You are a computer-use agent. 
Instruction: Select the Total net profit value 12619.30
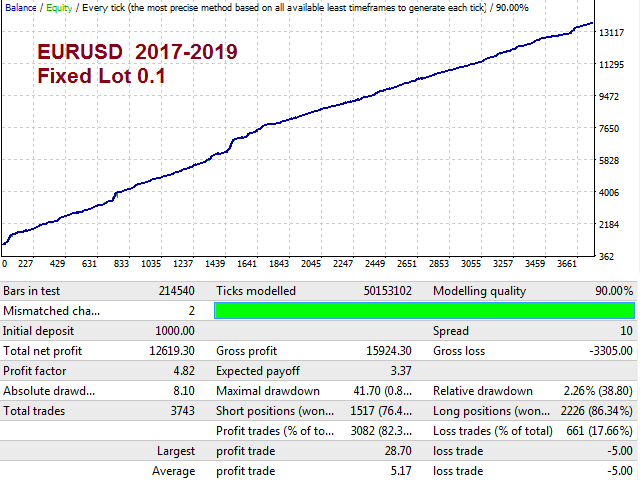pos(172,351)
